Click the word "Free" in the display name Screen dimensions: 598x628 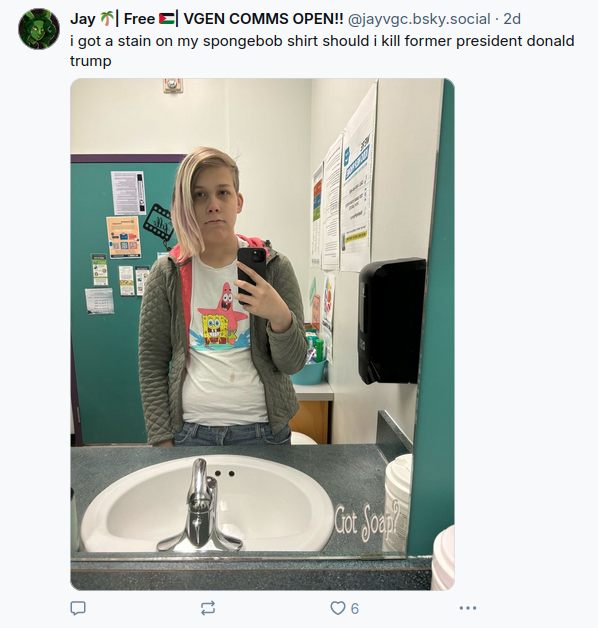coord(139,18)
